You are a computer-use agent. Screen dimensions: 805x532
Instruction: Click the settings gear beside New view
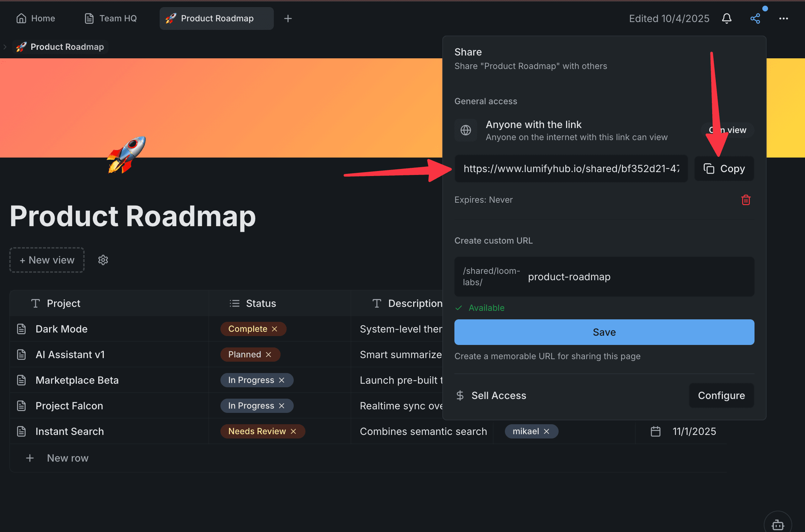coord(103,260)
